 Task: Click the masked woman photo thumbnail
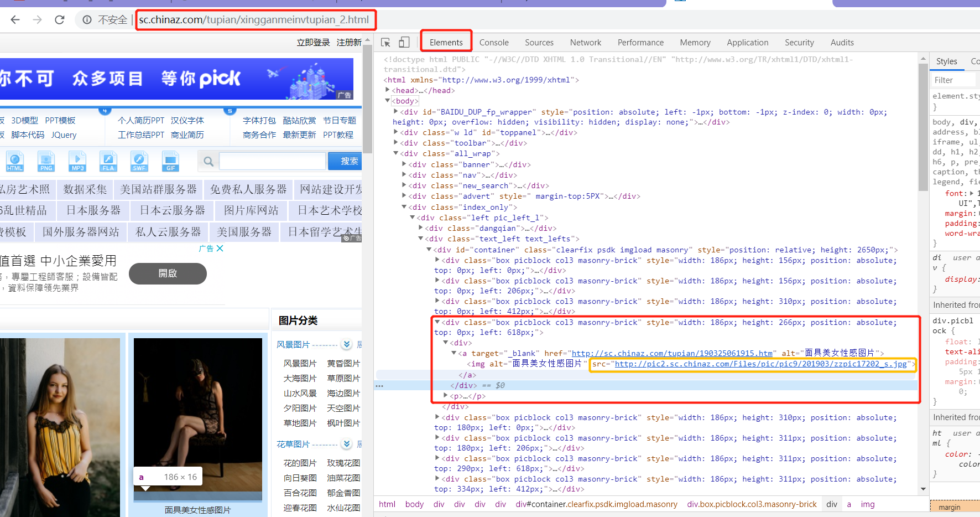coord(198,419)
